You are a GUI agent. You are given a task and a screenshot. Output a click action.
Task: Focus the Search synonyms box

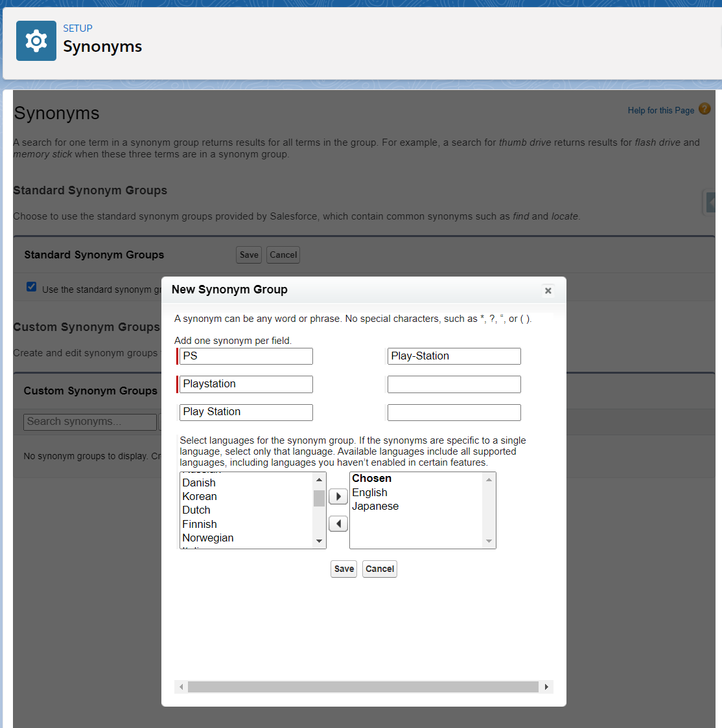(90, 422)
